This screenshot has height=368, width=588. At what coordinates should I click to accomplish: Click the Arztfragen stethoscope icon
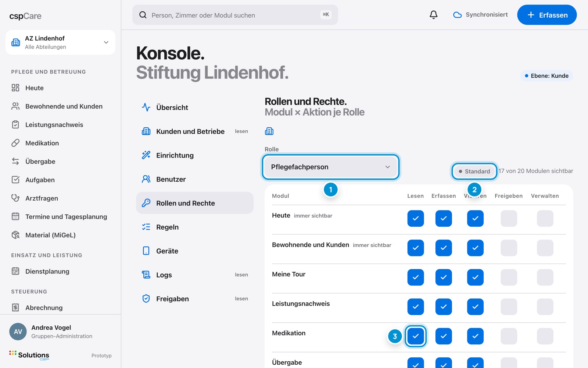[15, 198]
